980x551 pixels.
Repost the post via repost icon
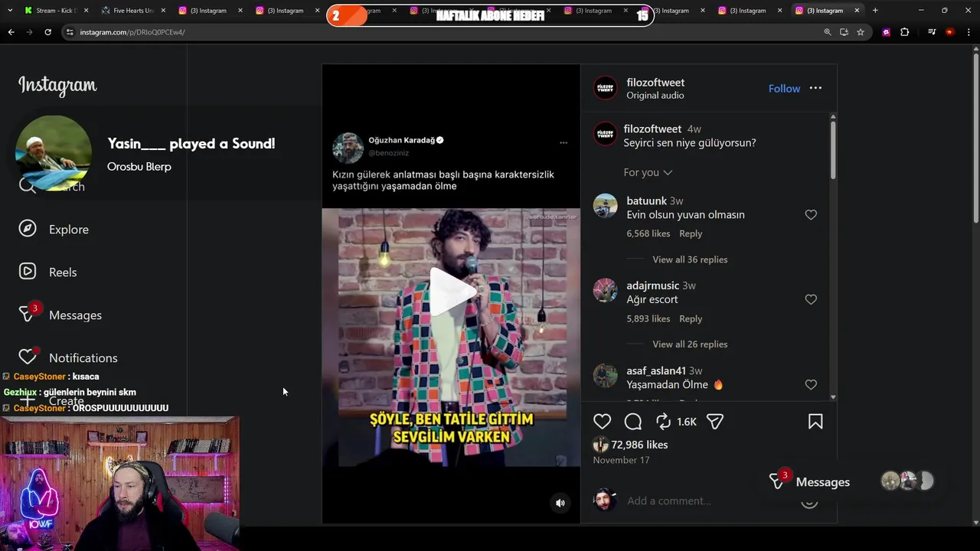[x=663, y=422]
